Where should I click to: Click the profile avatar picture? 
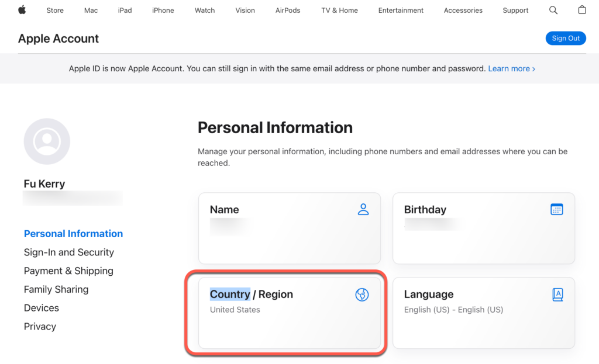pyautogui.click(x=47, y=141)
